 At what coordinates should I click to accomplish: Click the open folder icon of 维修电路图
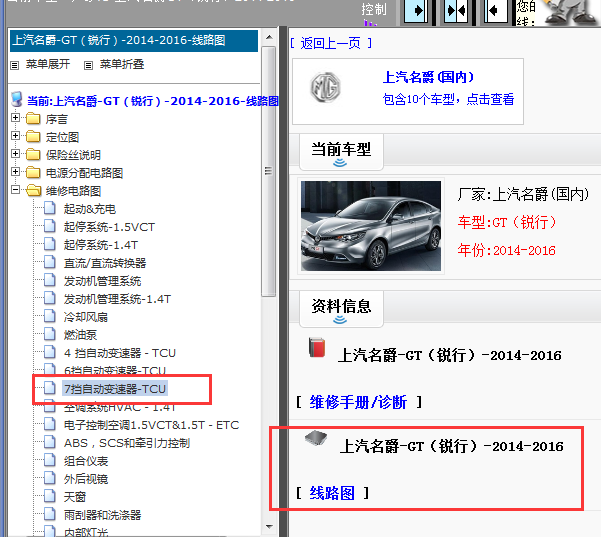tap(34, 190)
